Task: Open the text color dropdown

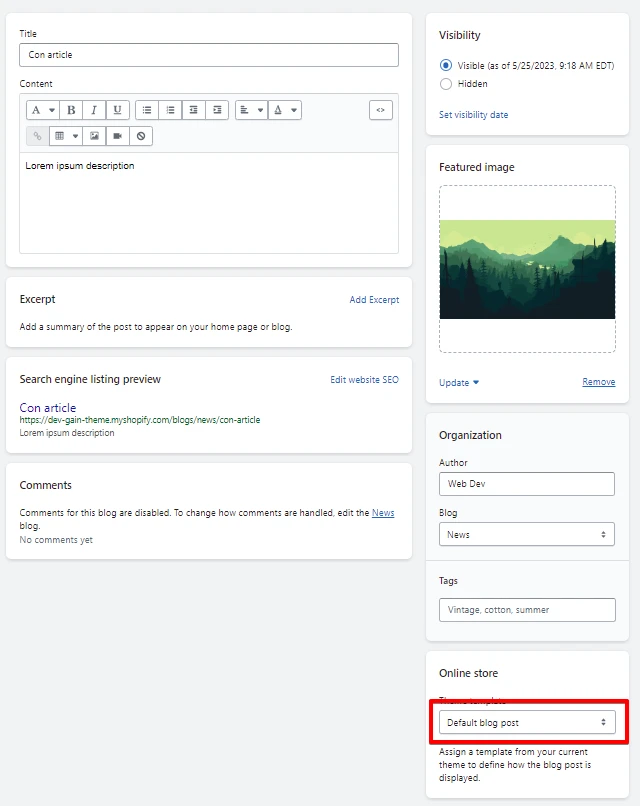Action: point(285,110)
